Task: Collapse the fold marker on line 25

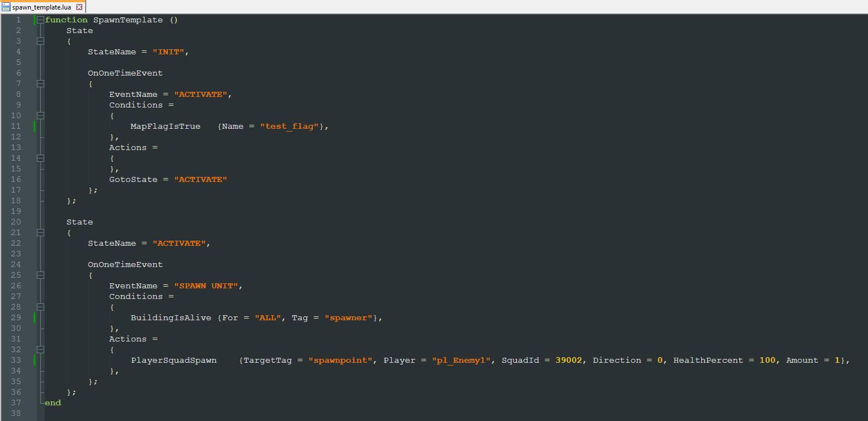Action: (x=40, y=275)
